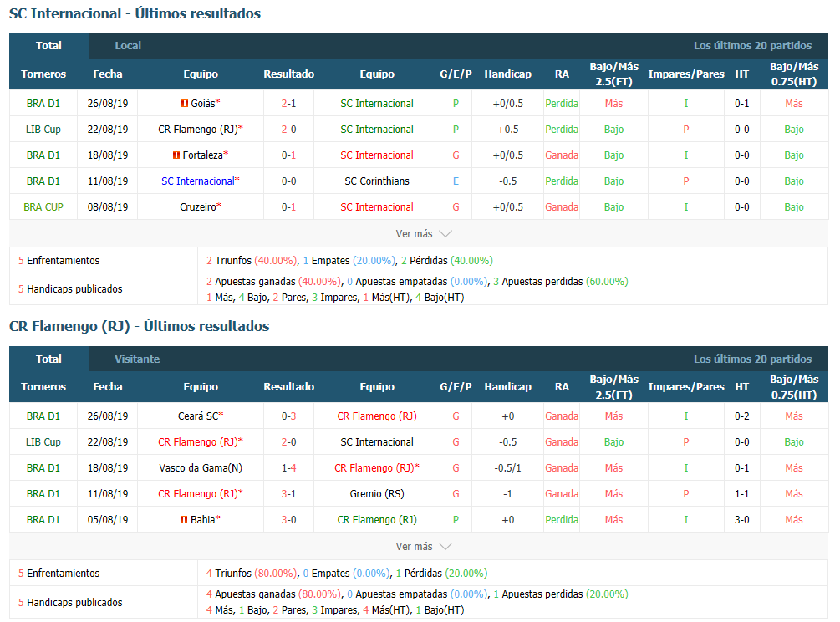Select CR Flamengo Total tab
The height and width of the screenshot is (622, 840).
coord(48,359)
